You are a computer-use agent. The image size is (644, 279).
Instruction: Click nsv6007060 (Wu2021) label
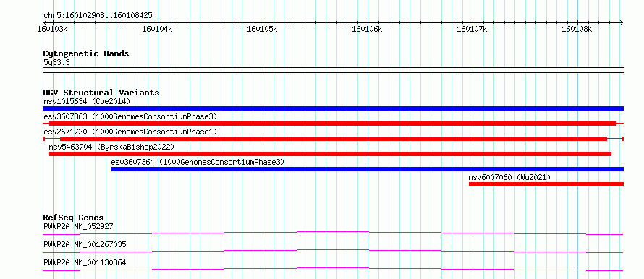(509, 177)
